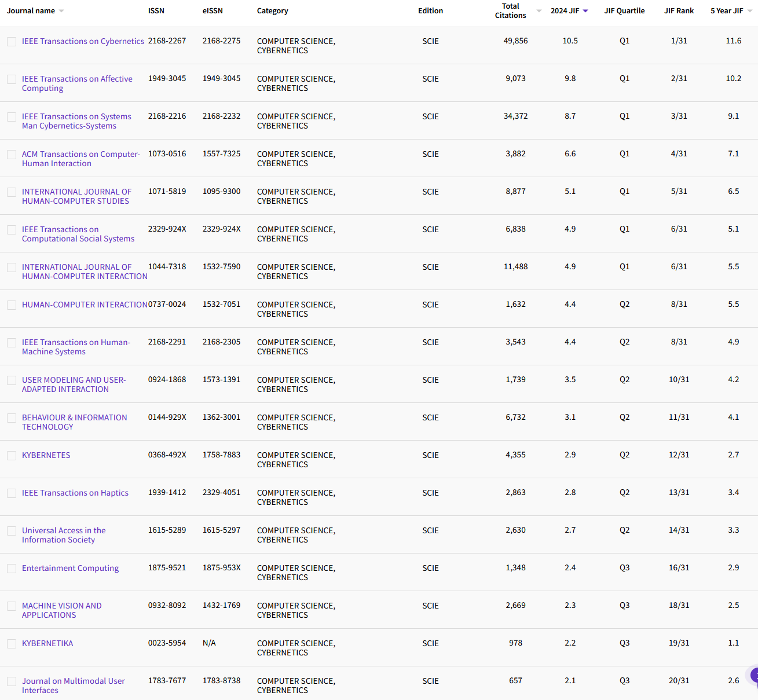Open ACM Transactions on Computer-Human Interaction
758x700 pixels.
pos(80,159)
